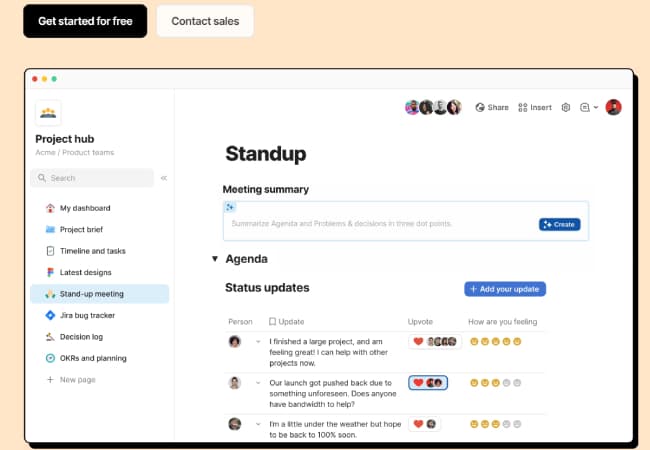
Task: Click the Share icon in the header
Action: [480, 107]
